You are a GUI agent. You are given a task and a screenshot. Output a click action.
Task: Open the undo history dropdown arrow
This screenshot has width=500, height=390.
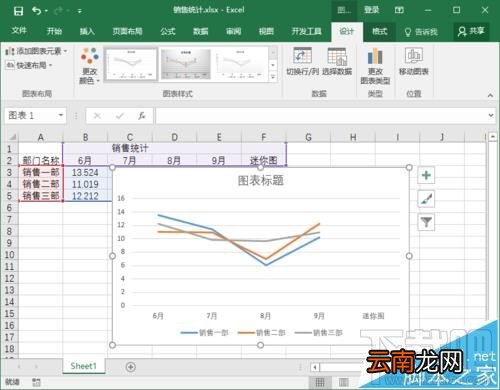(x=46, y=11)
